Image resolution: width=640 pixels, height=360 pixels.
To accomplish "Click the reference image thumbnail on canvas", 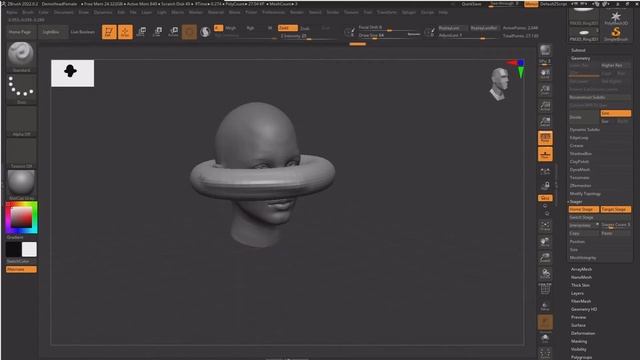I will coord(72,73).
